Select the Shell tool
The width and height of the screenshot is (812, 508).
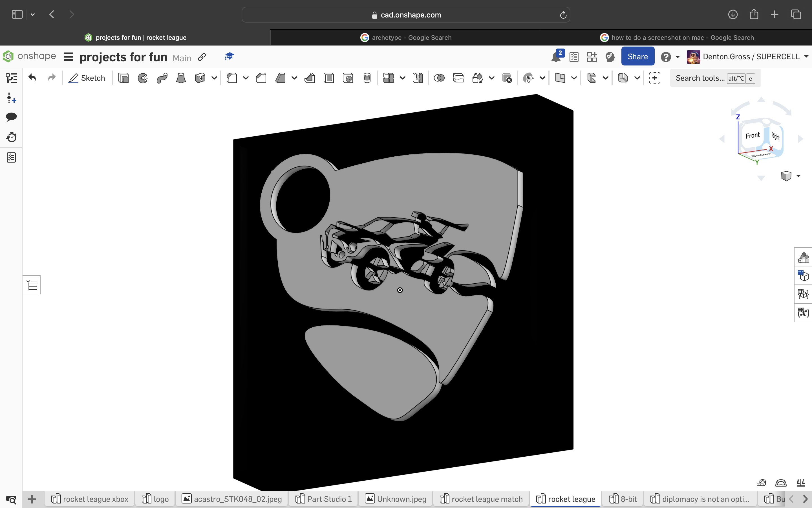pos(328,78)
